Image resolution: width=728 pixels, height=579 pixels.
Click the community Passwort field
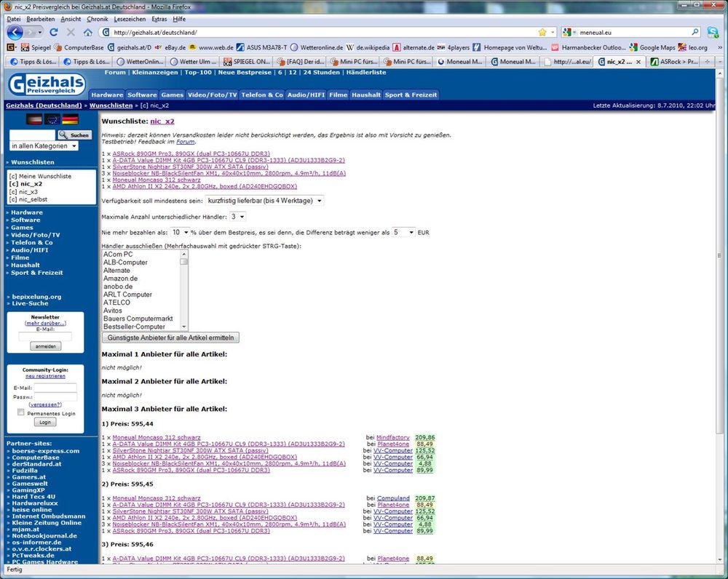pyautogui.click(x=55, y=396)
